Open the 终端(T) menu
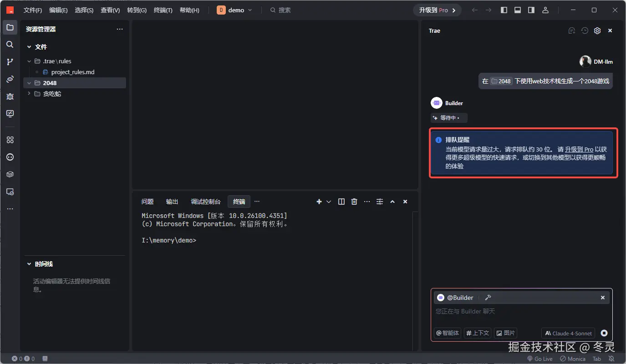 [163, 10]
